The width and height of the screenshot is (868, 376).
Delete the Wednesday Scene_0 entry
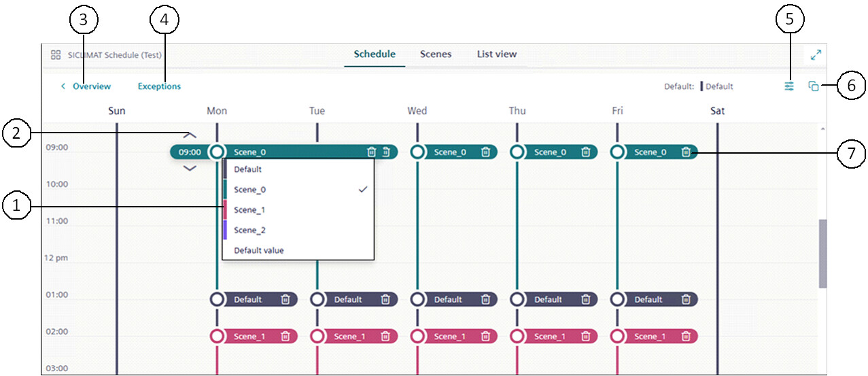point(485,152)
